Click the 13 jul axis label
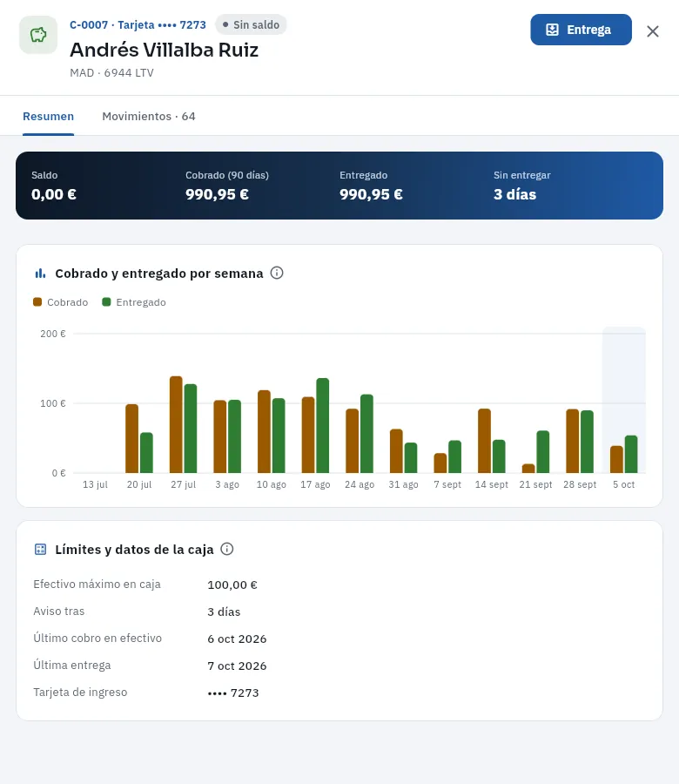The height and width of the screenshot is (784, 679). pyautogui.click(x=95, y=484)
